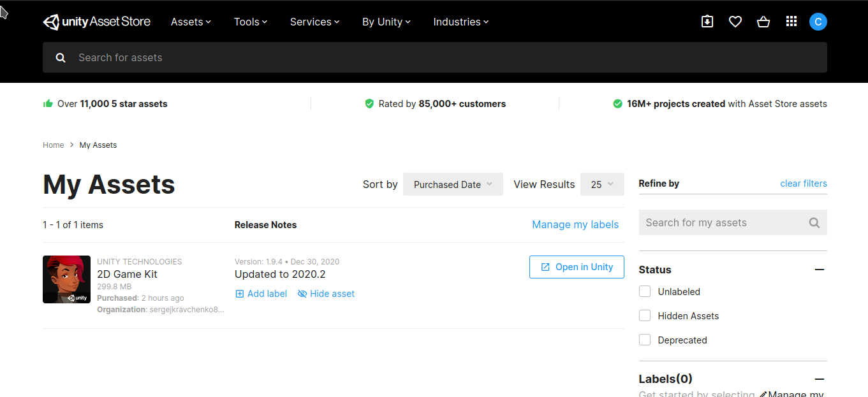Click the Manage my labels link
868x397 pixels.
pos(575,224)
